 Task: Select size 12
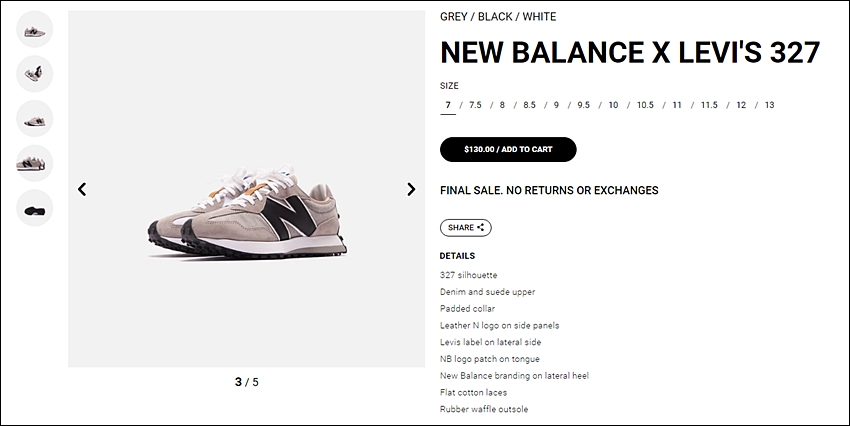(741, 105)
